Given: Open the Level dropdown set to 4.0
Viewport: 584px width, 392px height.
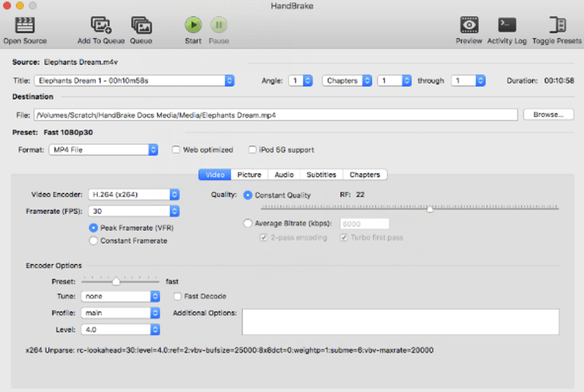Looking at the screenshot, I should (x=120, y=330).
